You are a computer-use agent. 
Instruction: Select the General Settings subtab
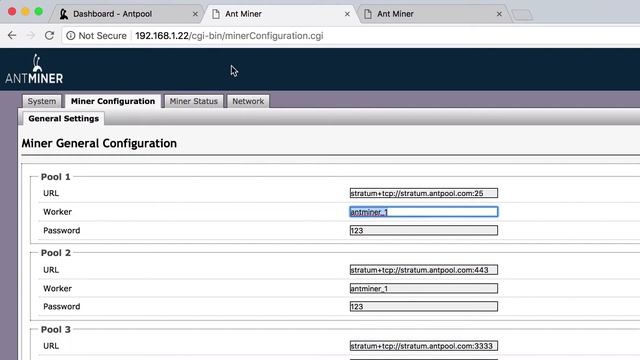(x=63, y=118)
